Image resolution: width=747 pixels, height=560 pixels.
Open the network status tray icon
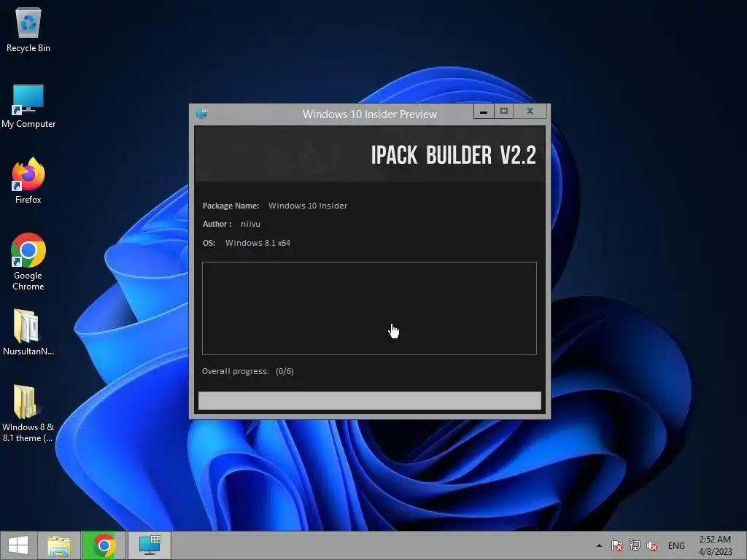coord(634,545)
